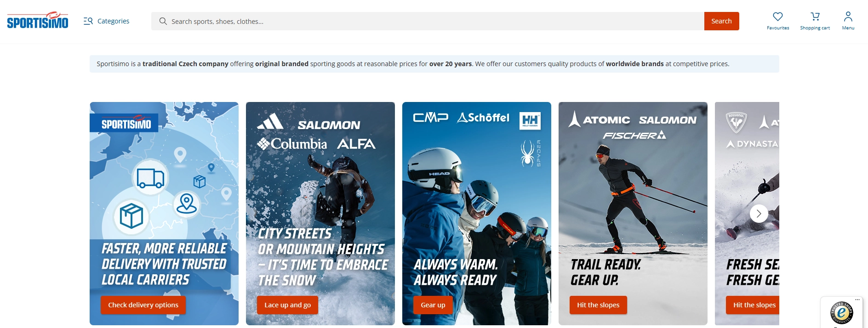Click the Lace up and go button
The height and width of the screenshot is (328, 868).
coord(287,305)
